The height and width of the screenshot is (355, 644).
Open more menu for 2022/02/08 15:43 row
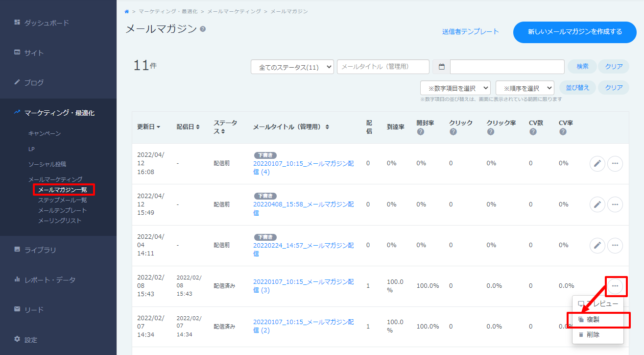point(615,286)
